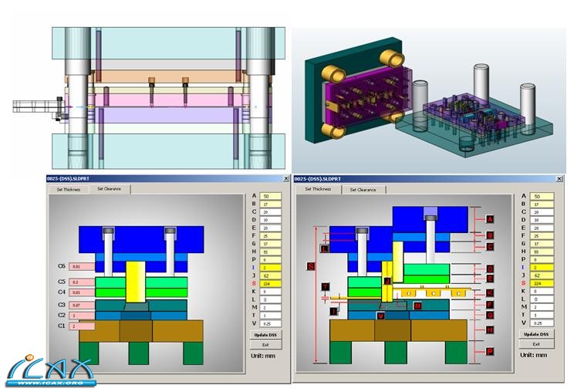Edit C5 clearance field

(x=82, y=282)
